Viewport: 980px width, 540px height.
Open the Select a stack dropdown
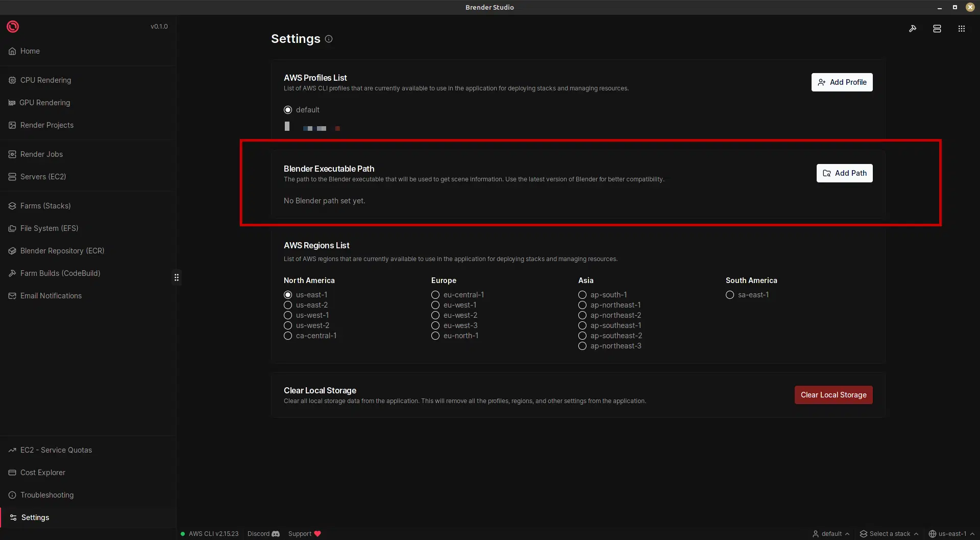coord(888,533)
